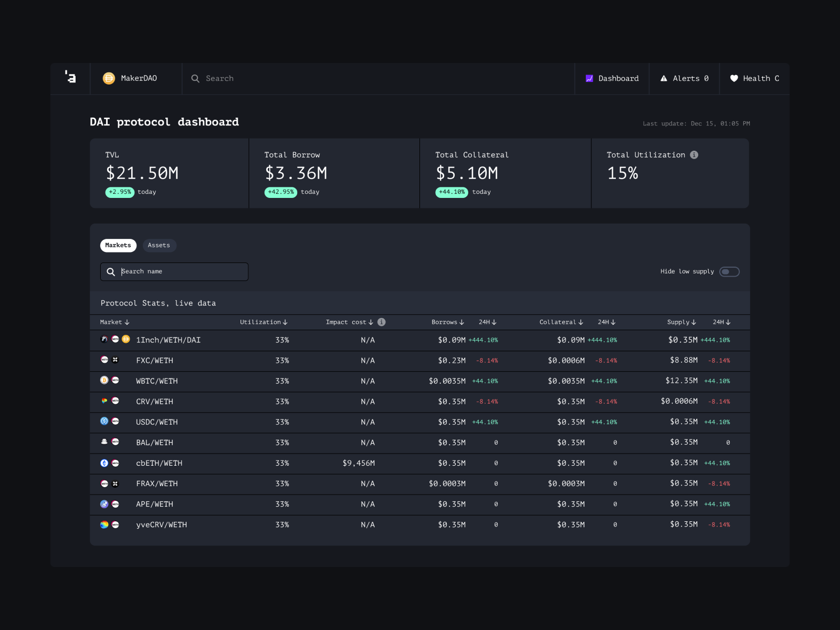Sort by the 24H column next to Borrows

click(x=487, y=322)
